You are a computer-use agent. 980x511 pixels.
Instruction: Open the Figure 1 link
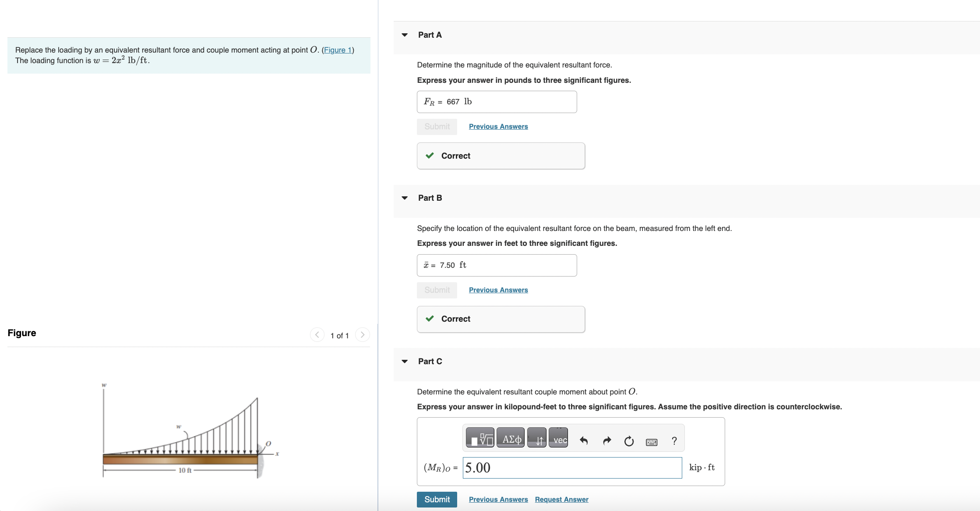click(x=337, y=50)
